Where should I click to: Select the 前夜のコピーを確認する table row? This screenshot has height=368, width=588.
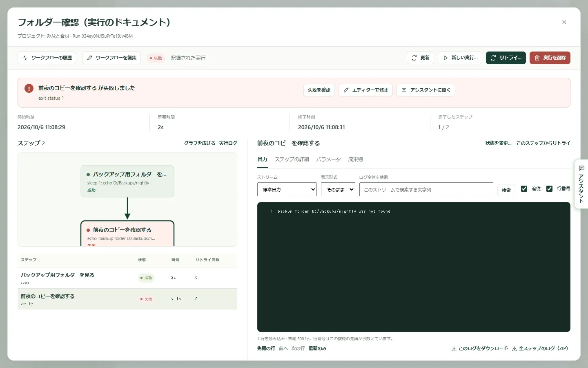pyautogui.click(x=127, y=299)
